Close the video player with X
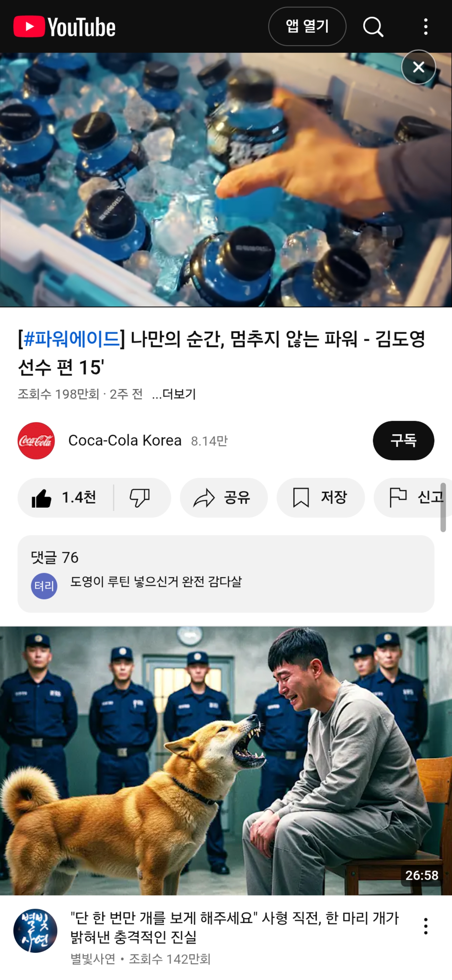 418,67
